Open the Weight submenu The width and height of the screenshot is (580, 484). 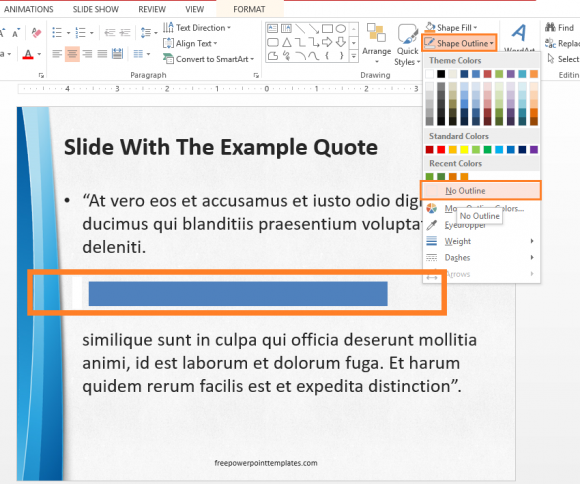pyautogui.click(x=481, y=241)
